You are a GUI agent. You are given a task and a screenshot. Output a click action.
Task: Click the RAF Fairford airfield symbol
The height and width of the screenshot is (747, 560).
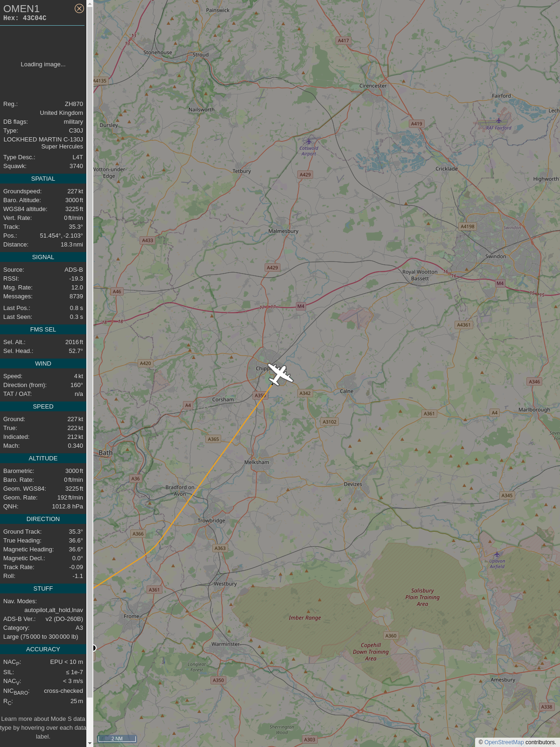click(499, 120)
